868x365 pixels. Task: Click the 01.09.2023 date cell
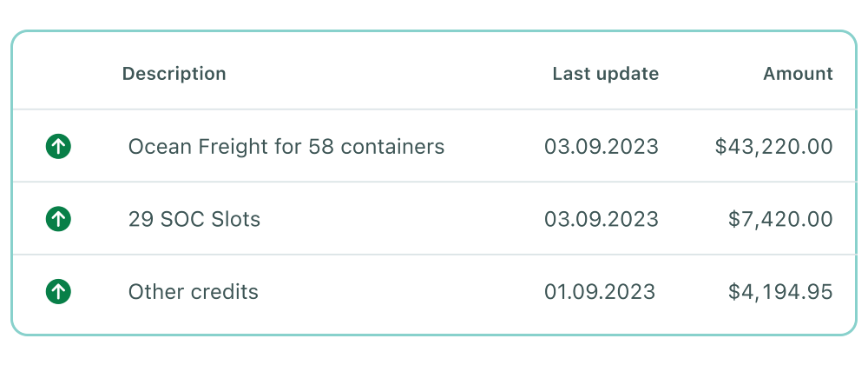click(600, 291)
